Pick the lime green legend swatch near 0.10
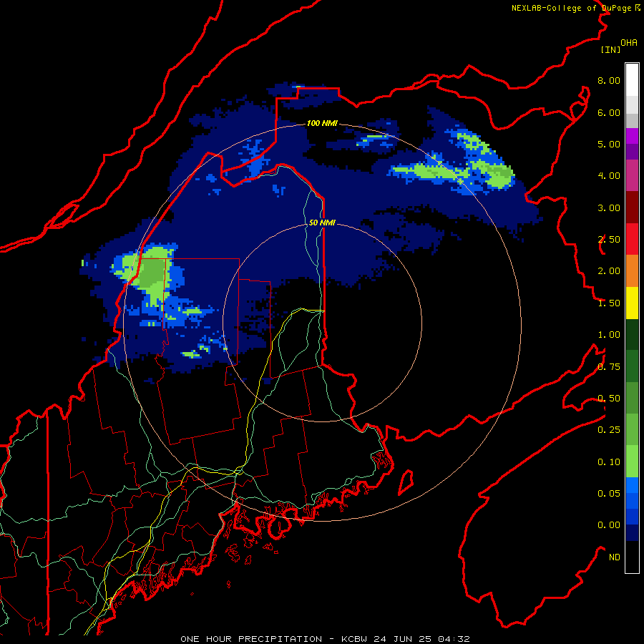 pyautogui.click(x=632, y=462)
